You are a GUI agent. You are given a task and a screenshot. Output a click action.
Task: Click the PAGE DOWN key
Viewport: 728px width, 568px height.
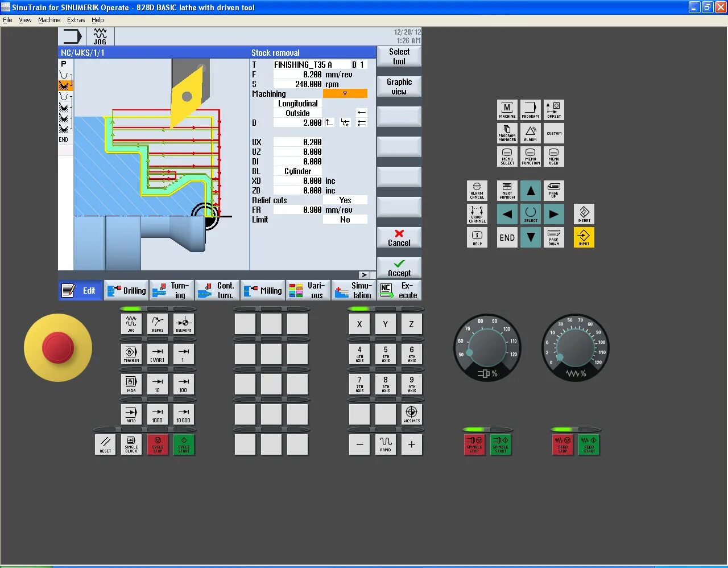[x=554, y=237]
